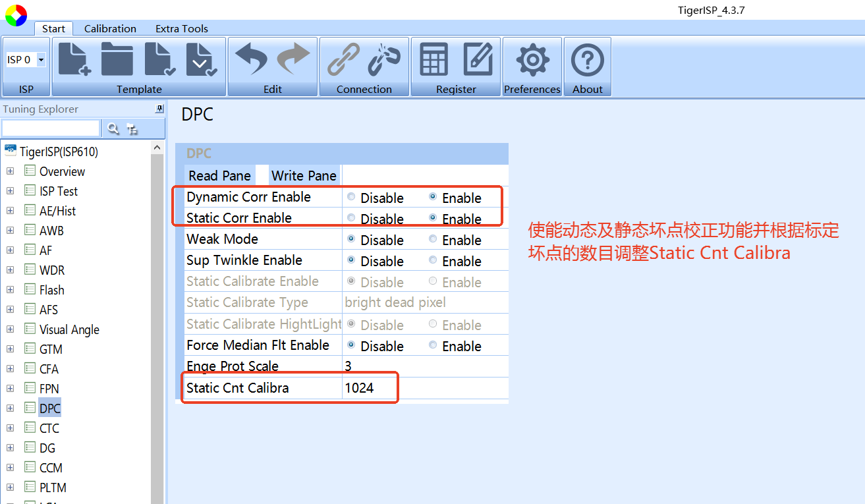This screenshot has width=865, height=504.
Task: Open the Register table icon
Action: (x=435, y=59)
